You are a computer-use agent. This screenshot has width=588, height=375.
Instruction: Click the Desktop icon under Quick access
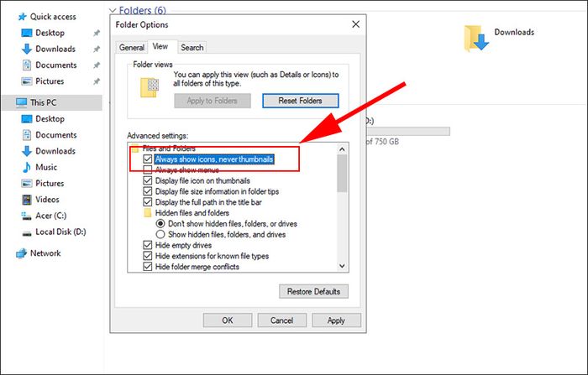(27, 33)
